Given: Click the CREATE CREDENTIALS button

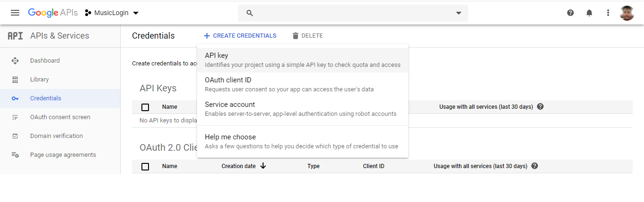Looking at the screenshot, I should click(x=240, y=36).
